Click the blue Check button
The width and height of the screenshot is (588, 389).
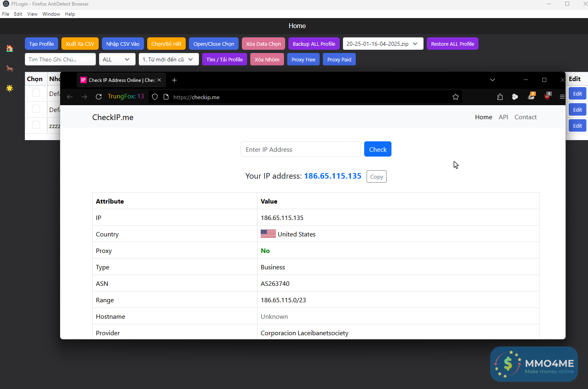[378, 149]
